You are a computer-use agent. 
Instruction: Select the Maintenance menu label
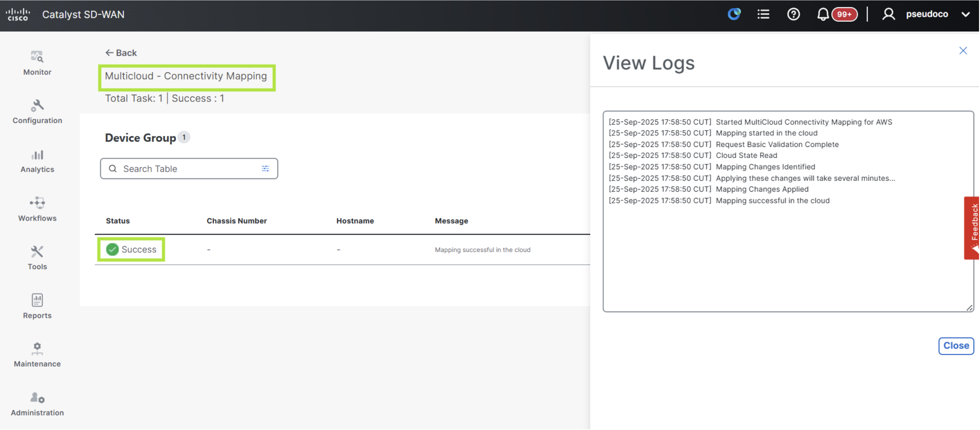(x=37, y=364)
